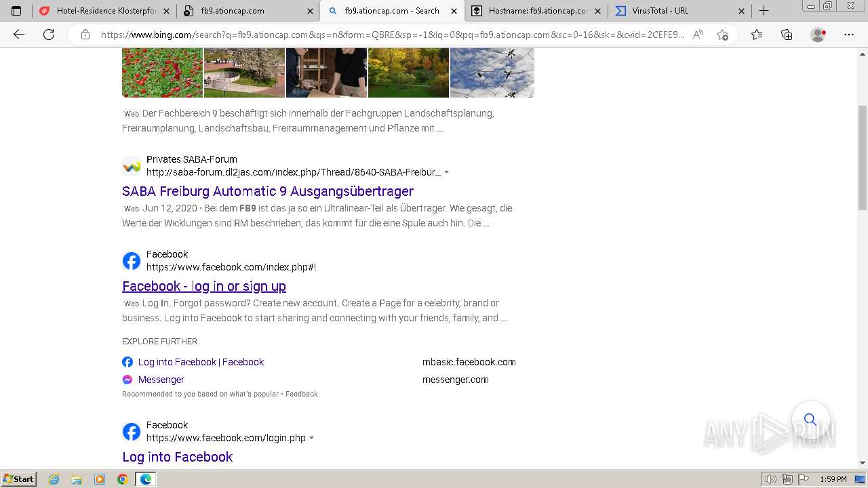Launch Internet Explorer from the taskbar
This screenshot has height=488, width=868.
click(x=54, y=479)
